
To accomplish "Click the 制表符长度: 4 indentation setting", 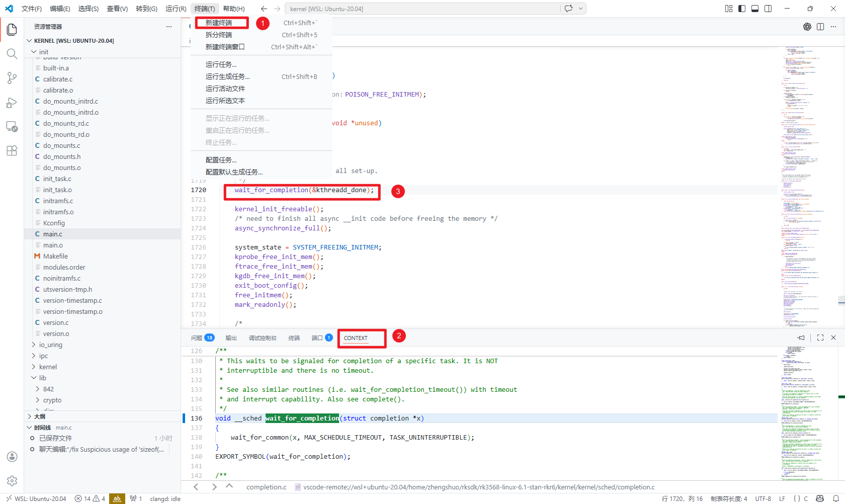I will [x=729, y=499].
